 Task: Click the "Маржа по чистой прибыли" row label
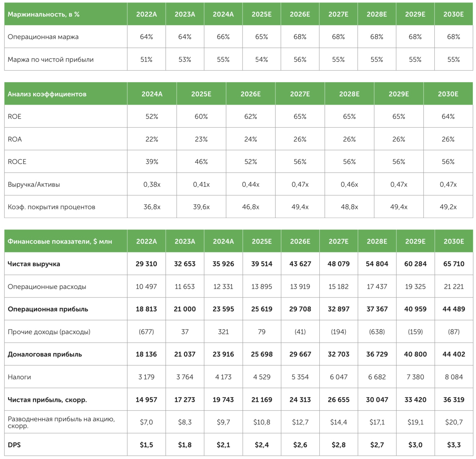(51, 60)
